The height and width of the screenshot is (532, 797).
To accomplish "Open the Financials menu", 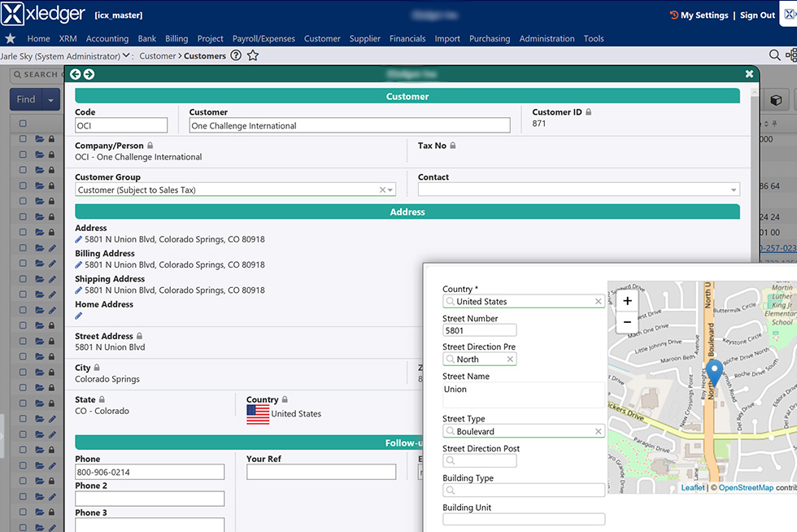I will click(407, 39).
